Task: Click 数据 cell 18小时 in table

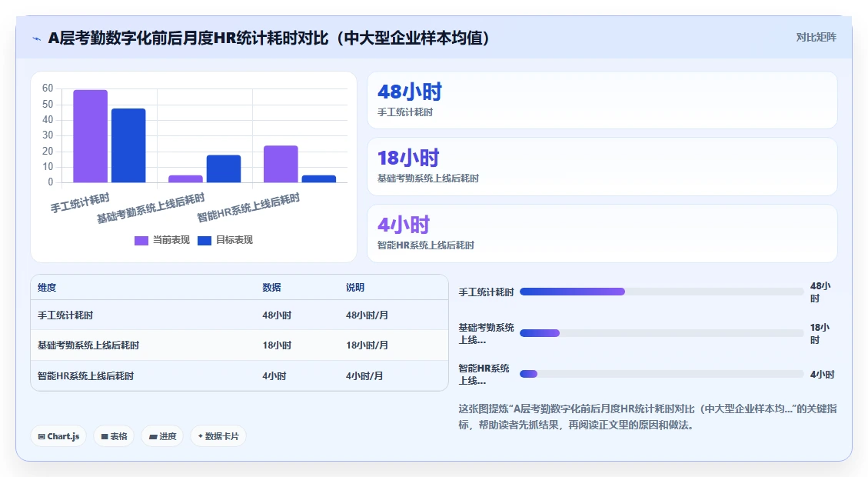Action: (277, 345)
